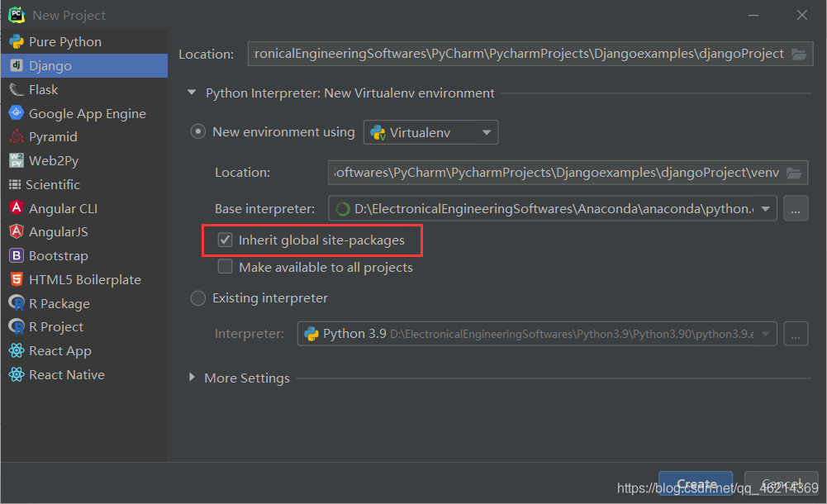827x504 pixels.
Task: Pick the Pyramid project icon
Action: coord(17,136)
